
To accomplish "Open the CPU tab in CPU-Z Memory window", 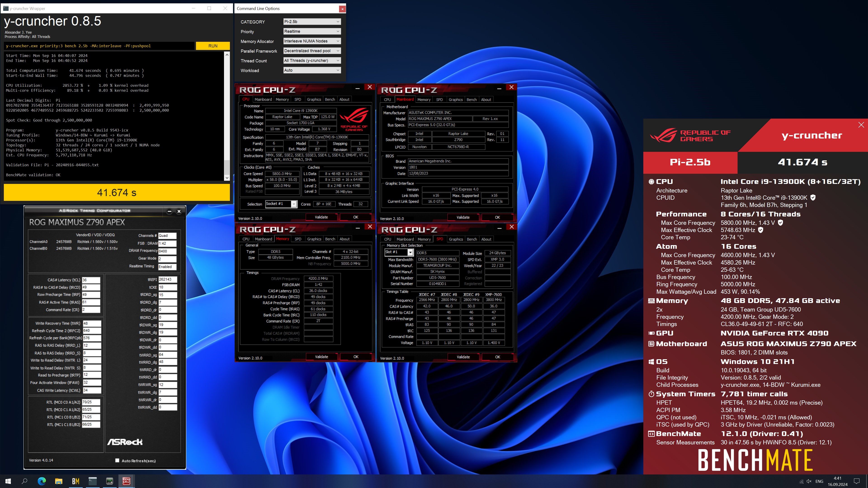I will (x=246, y=239).
